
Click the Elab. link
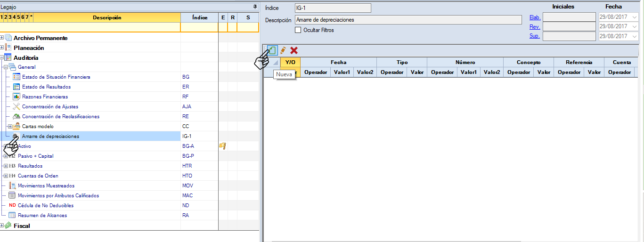(535, 17)
